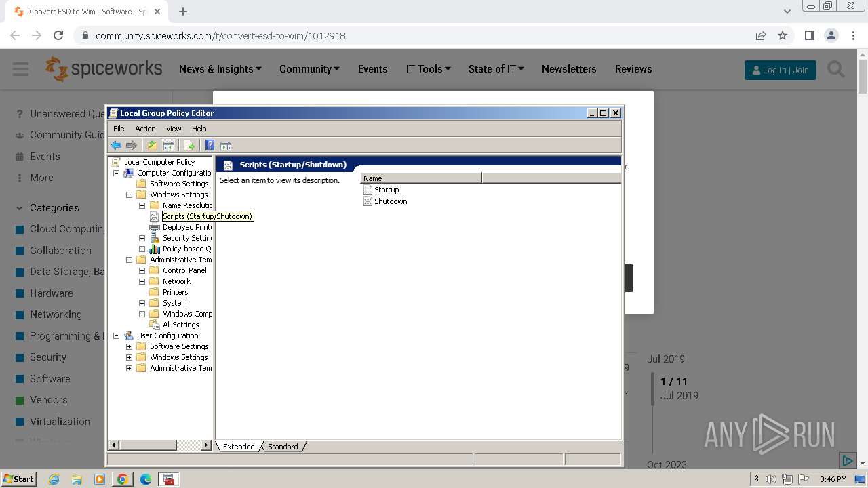Viewport: 868px width, 488px height.
Task: Expand the Name Resolution Policy node
Action: [x=142, y=205]
